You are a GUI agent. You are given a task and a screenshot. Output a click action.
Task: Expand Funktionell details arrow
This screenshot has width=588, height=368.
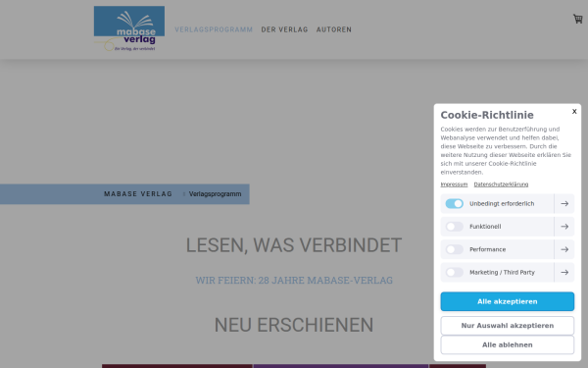[x=564, y=227]
